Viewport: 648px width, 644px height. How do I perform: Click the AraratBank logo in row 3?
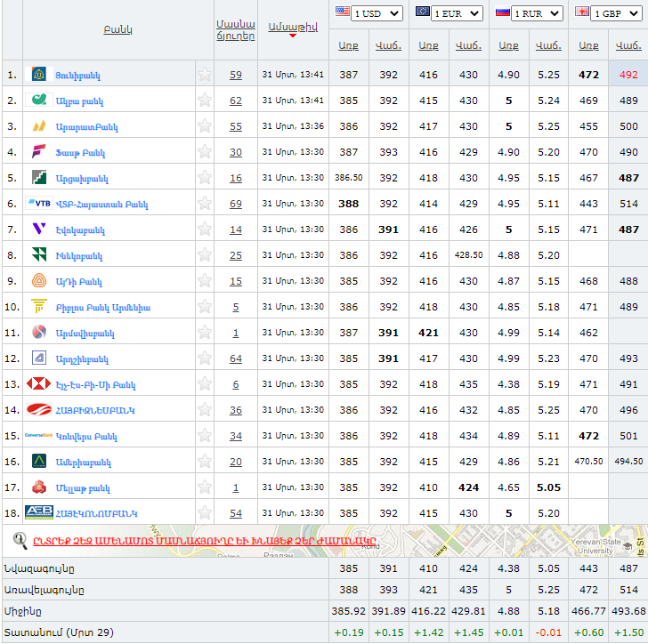(39, 126)
